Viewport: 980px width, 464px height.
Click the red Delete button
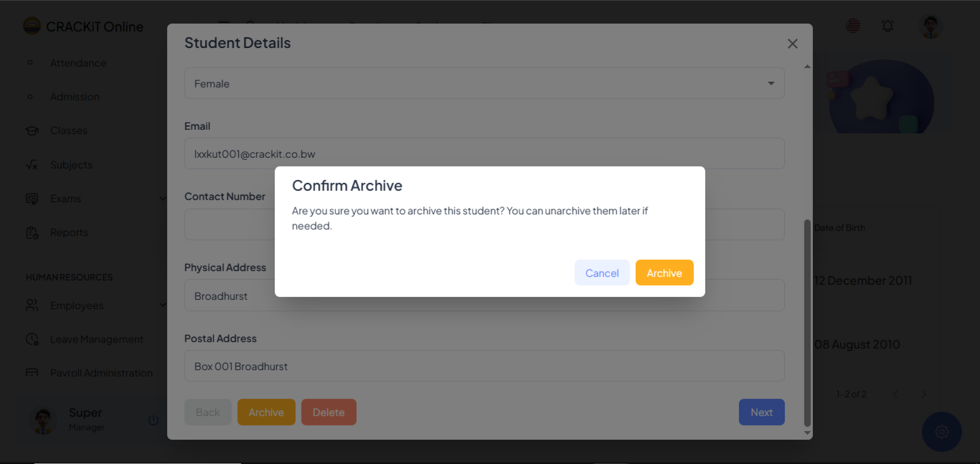click(x=328, y=412)
